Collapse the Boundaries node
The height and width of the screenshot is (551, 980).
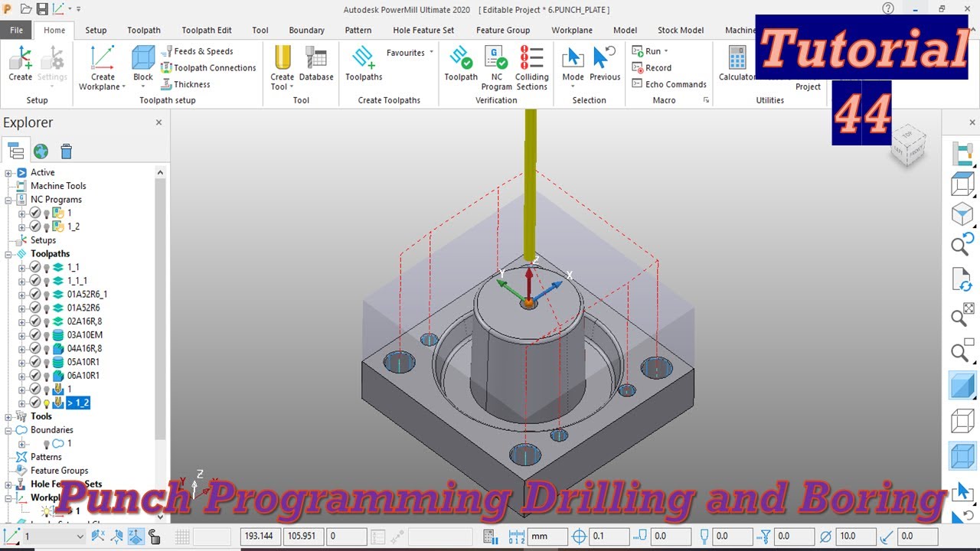tap(8, 430)
